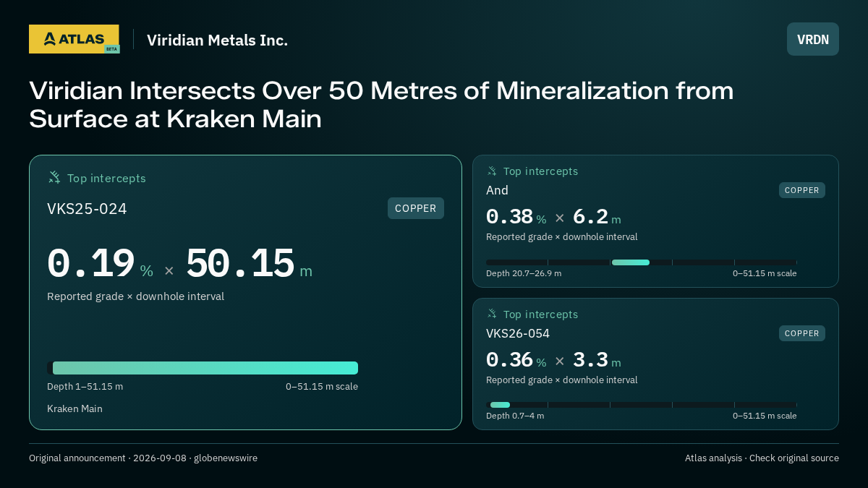
Task: Click the 0.36 % grade value
Action: click(x=516, y=360)
